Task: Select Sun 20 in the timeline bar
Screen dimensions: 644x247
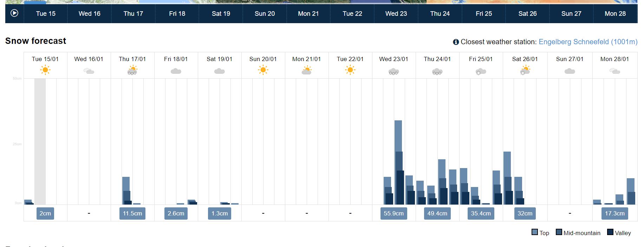Action: tap(265, 14)
